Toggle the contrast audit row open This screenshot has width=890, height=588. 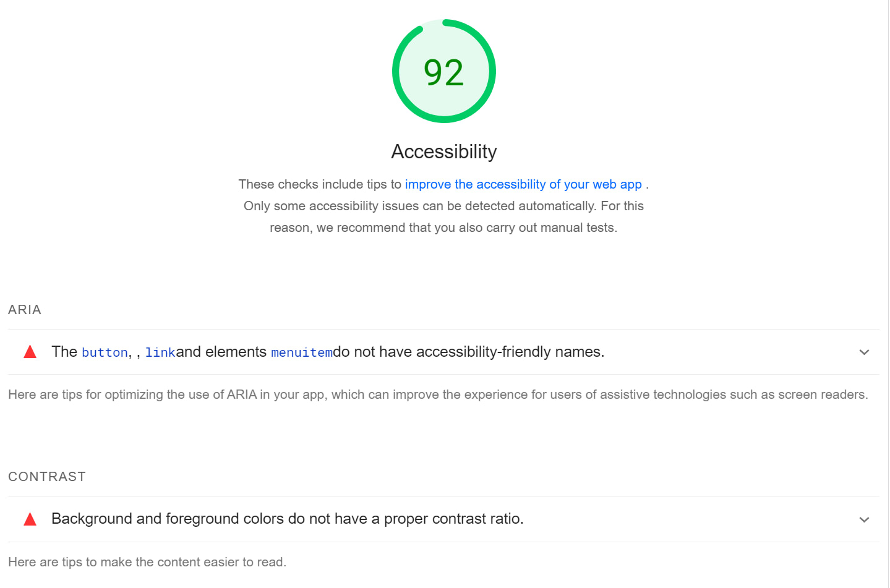point(433,519)
